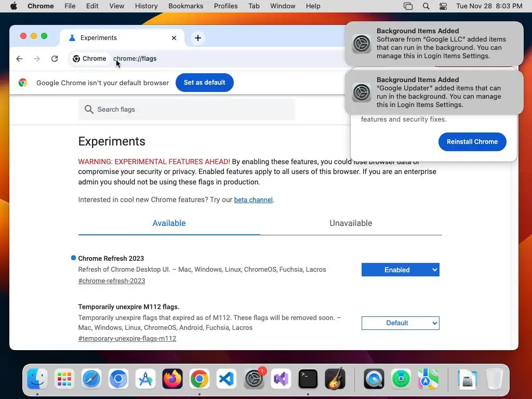Open the Bookmarks menu
Image resolution: width=532 pixels, height=399 pixels.
pyautogui.click(x=185, y=6)
